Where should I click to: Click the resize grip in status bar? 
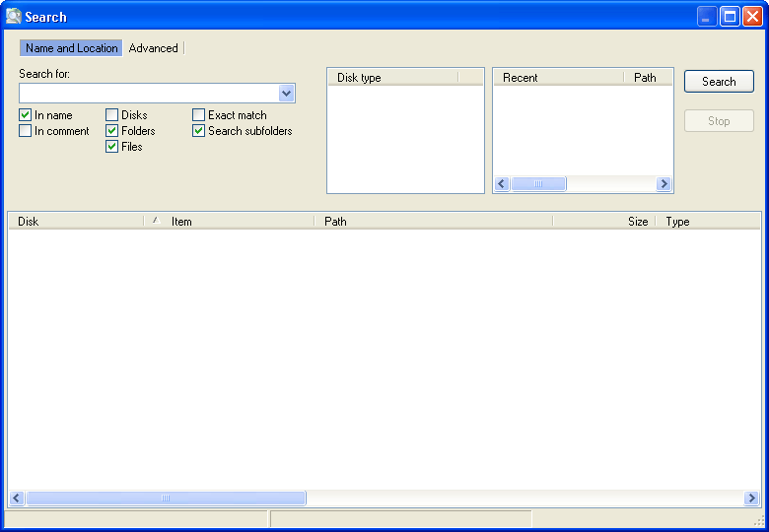click(x=759, y=521)
